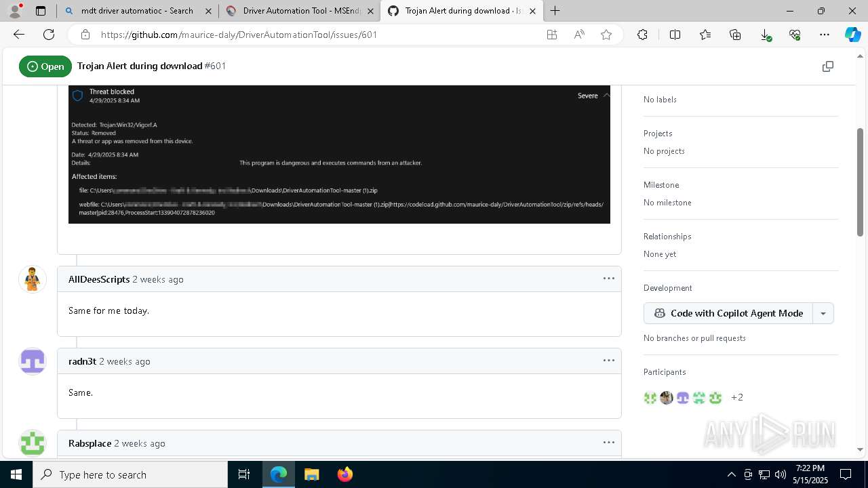The image size is (868, 488).
Task: Show Downloads panel icon
Action: point(765,35)
